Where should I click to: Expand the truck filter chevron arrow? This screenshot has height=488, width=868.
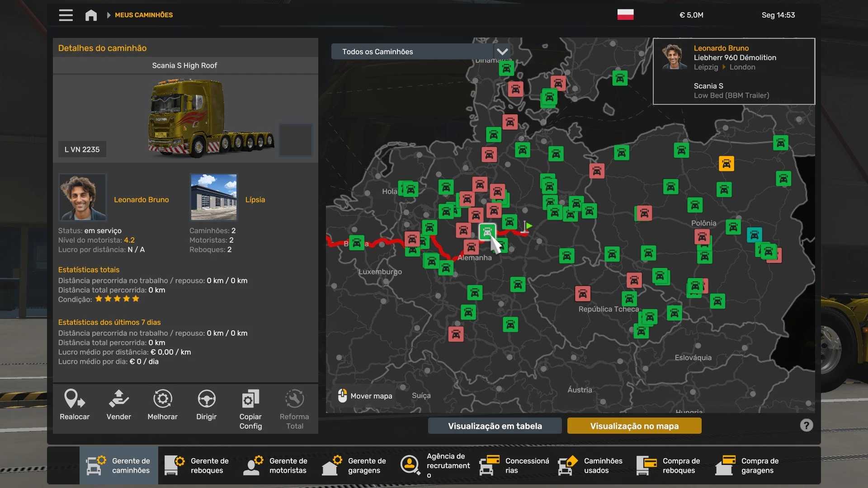502,52
